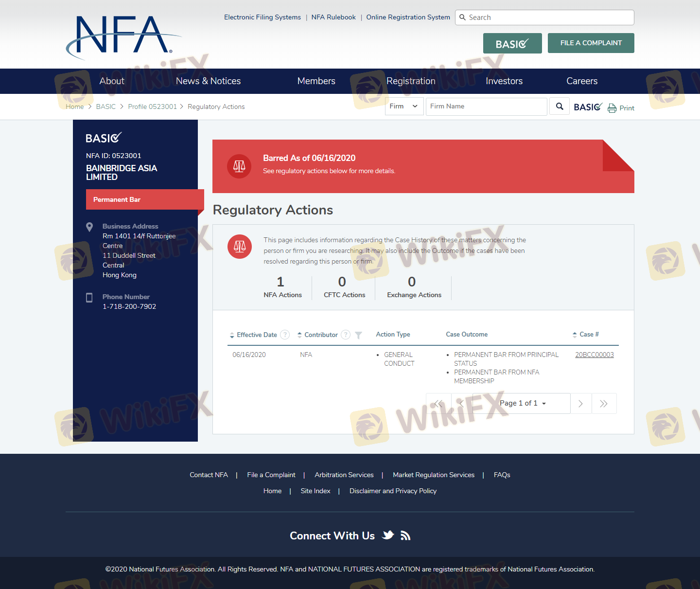
Task: Click the NFA logo in header
Action: point(122,36)
